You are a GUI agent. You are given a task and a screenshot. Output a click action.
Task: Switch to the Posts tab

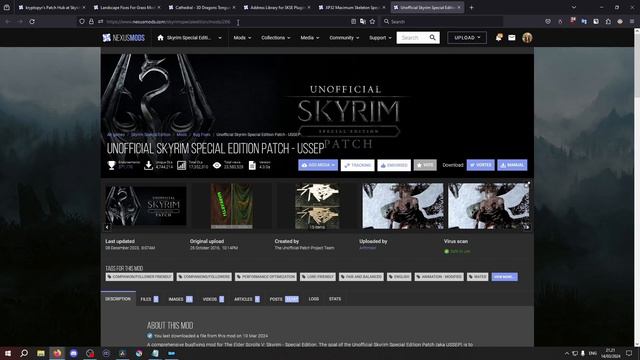point(284,299)
